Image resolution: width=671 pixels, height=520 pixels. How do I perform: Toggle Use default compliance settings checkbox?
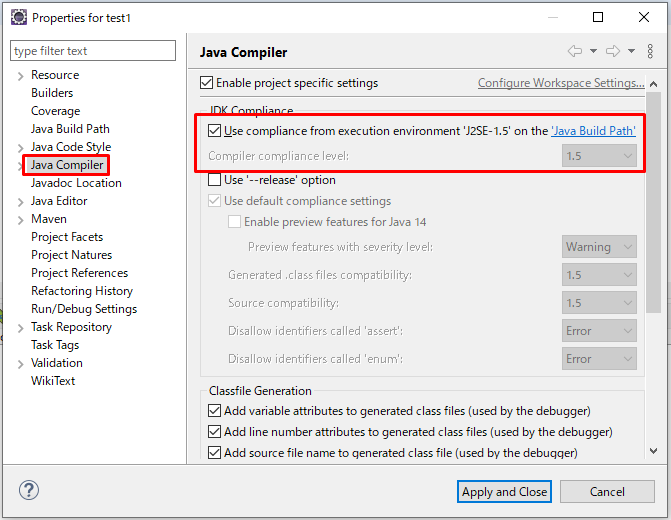coord(214,201)
